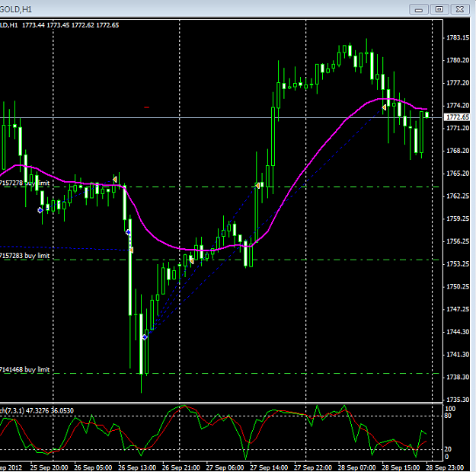This screenshot has width=476, height=472.
Task: Click the 1783.15 price axis label
Action: pos(458,37)
